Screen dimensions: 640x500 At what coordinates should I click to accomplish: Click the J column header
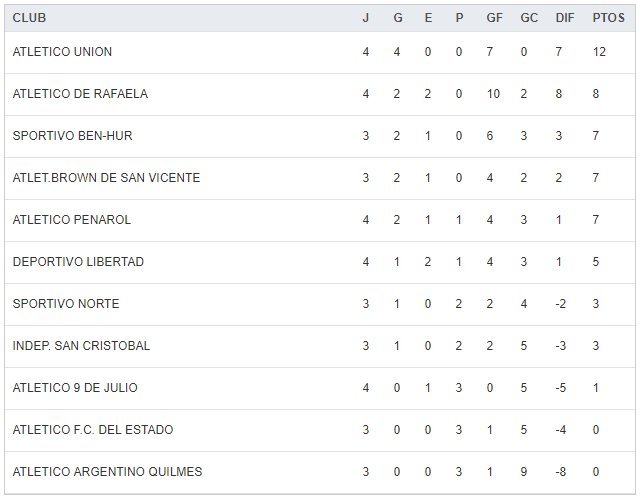[366, 18]
